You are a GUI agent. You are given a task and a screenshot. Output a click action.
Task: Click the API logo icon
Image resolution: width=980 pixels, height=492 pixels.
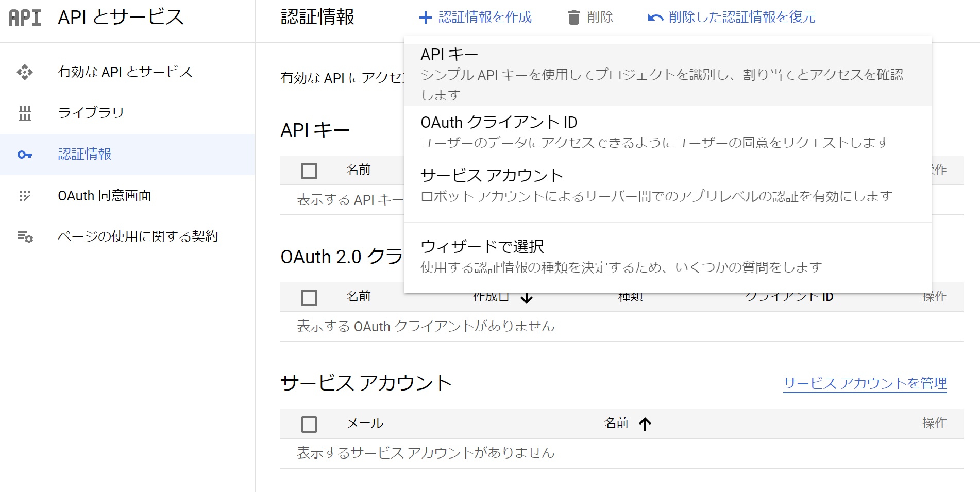tap(25, 18)
